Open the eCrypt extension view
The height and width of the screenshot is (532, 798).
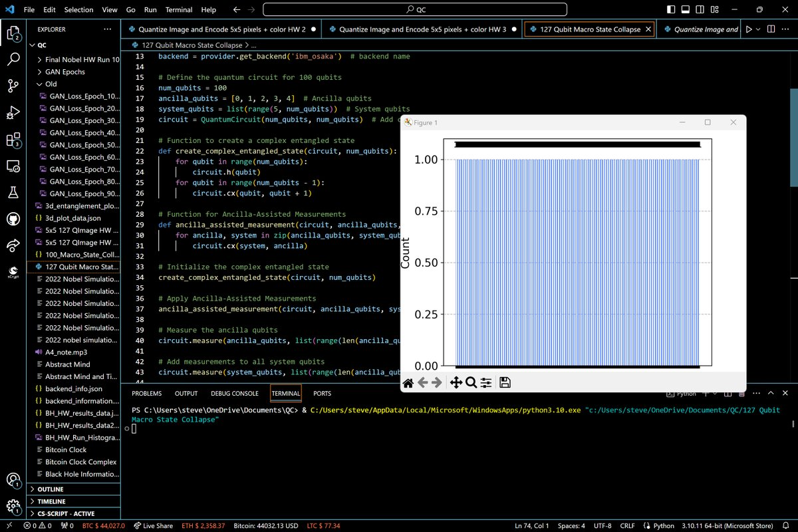[13, 271]
